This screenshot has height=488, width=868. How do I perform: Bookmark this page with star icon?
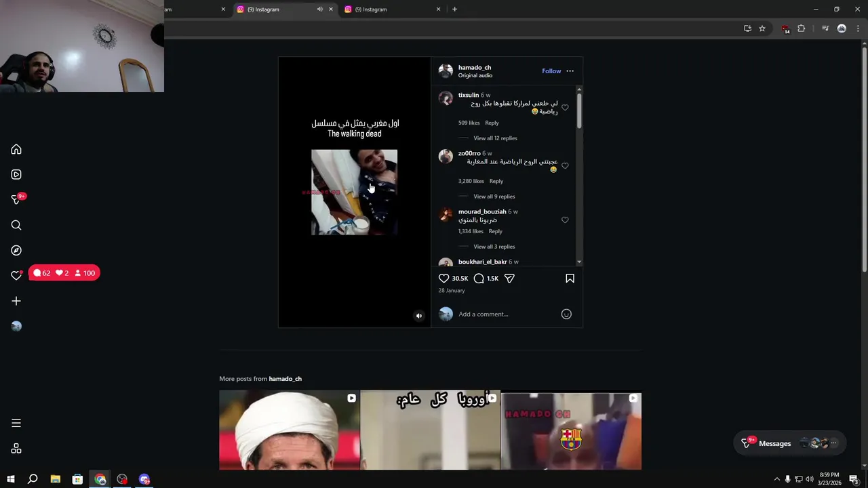coord(762,28)
